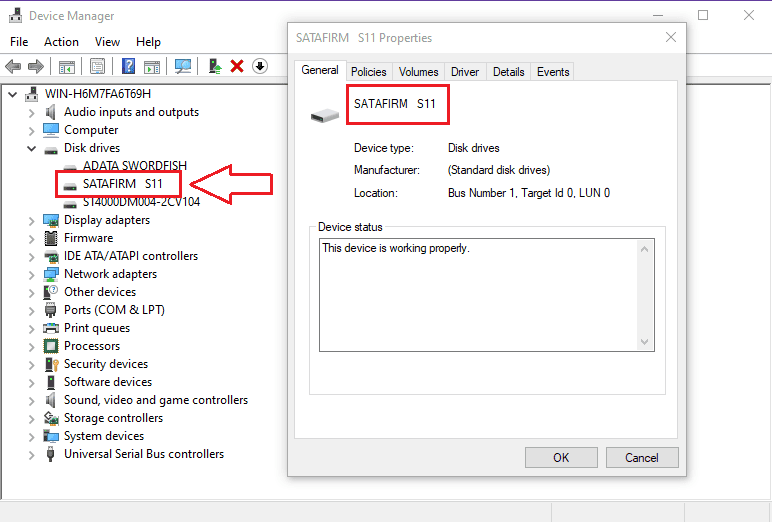Click the Forward arrow toolbar icon
This screenshot has height=522, width=772.
point(35,66)
